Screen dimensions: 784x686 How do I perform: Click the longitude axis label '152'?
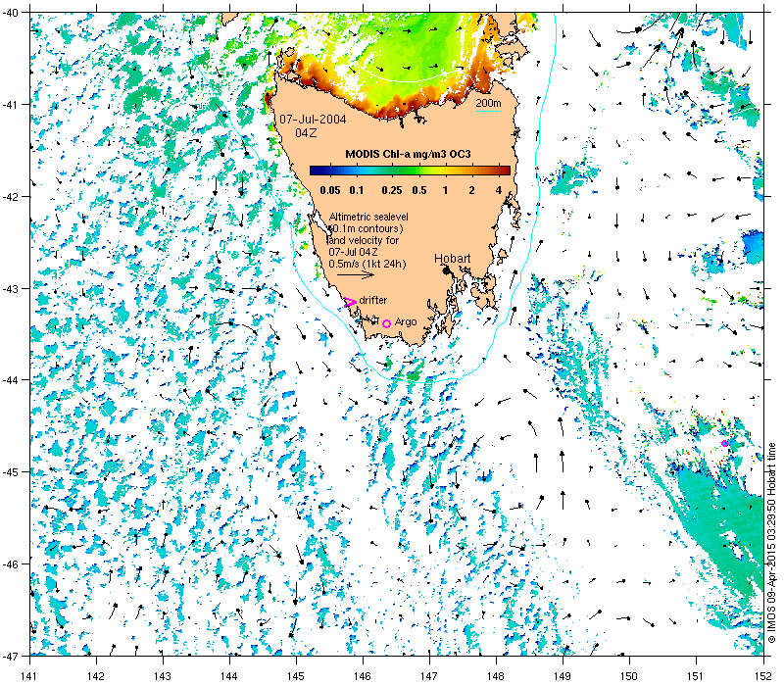pyautogui.click(x=764, y=676)
